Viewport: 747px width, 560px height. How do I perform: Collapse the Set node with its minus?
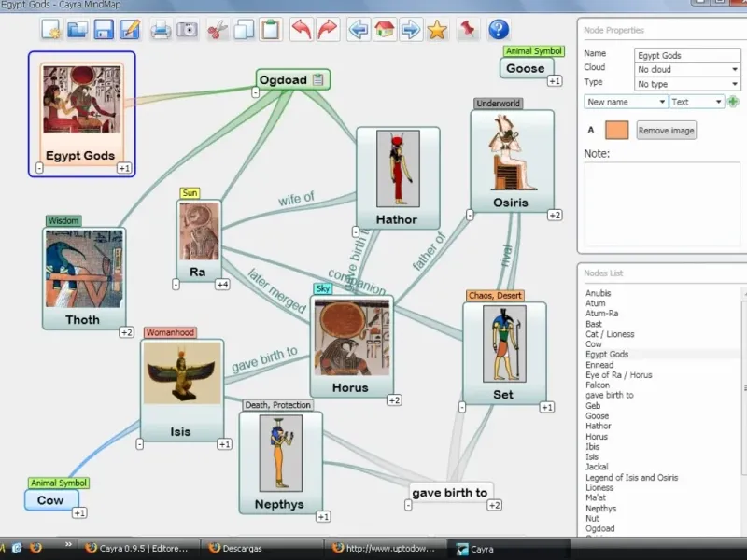462,407
